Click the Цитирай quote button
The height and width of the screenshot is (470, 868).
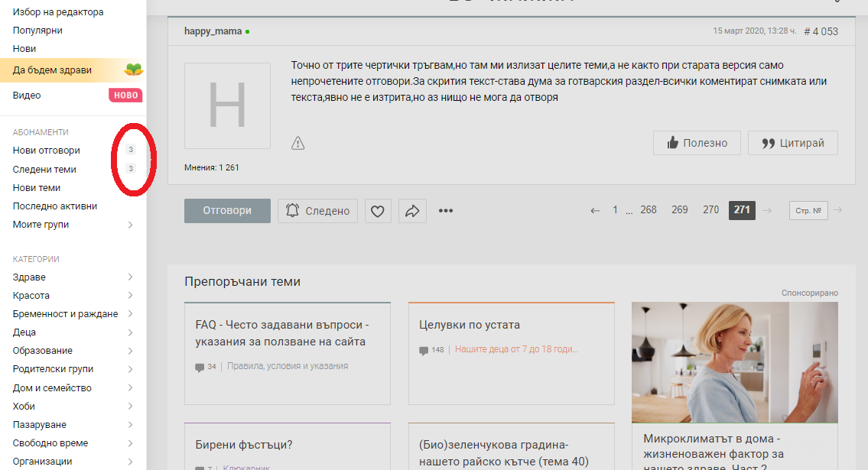792,143
